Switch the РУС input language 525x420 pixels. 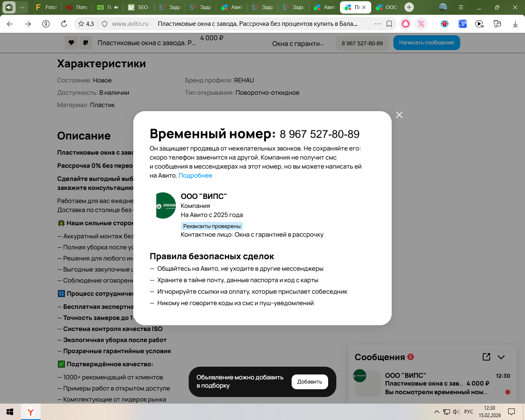point(469,412)
